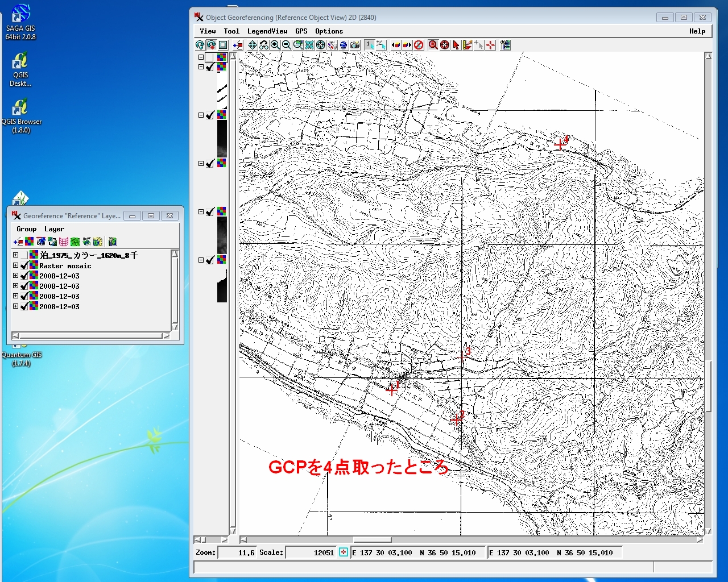Screen dimensions: 728x582
Task: Click the zoom out magnifier icon
Action: tap(287, 45)
